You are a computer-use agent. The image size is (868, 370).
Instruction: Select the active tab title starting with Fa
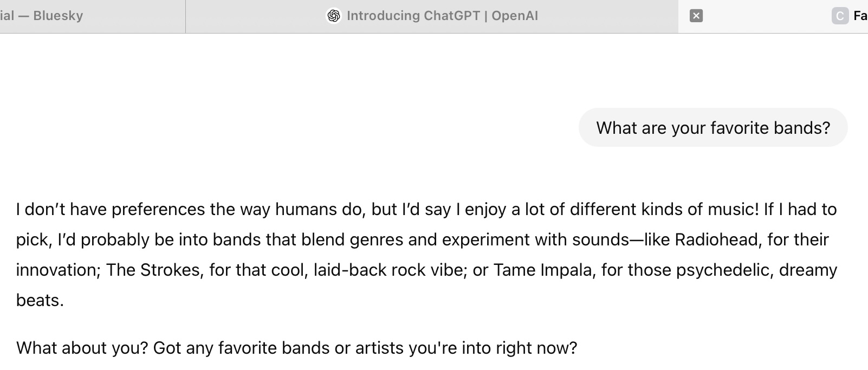coord(860,16)
